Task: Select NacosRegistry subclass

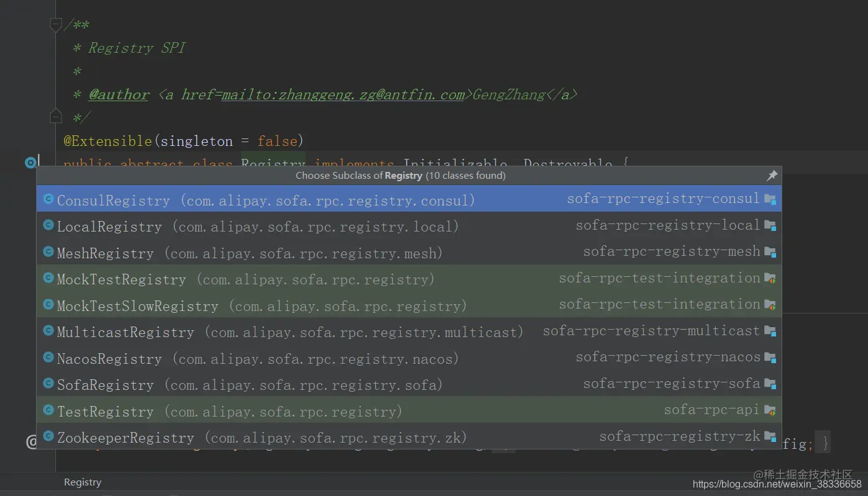Action: pos(409,358)
